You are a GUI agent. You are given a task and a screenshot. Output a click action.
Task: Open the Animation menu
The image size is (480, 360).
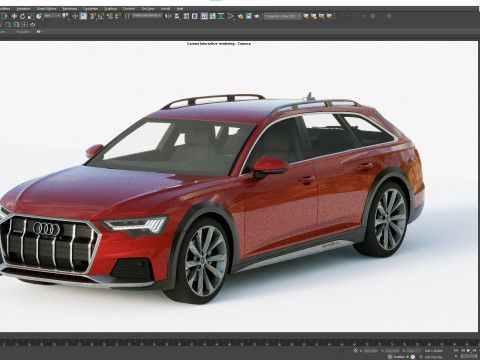pyautogui.click(x=24, y=9)
